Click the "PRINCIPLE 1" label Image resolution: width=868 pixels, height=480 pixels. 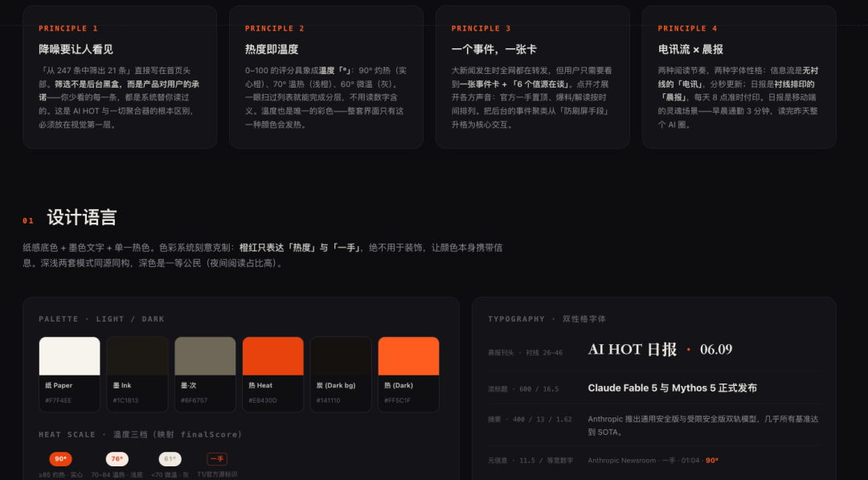coord(68,28)
